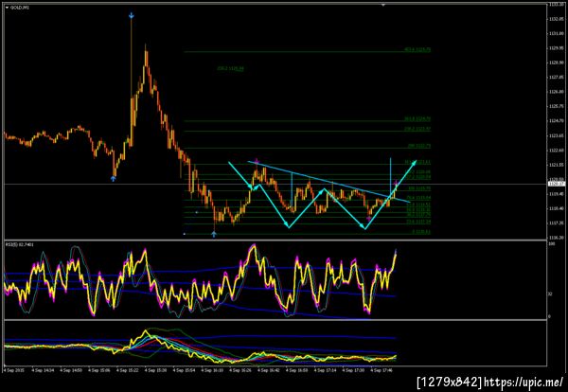Select the blue up arrow under the 15:06 low
This screenshot has width=568, height=392.
pos(114,178)
